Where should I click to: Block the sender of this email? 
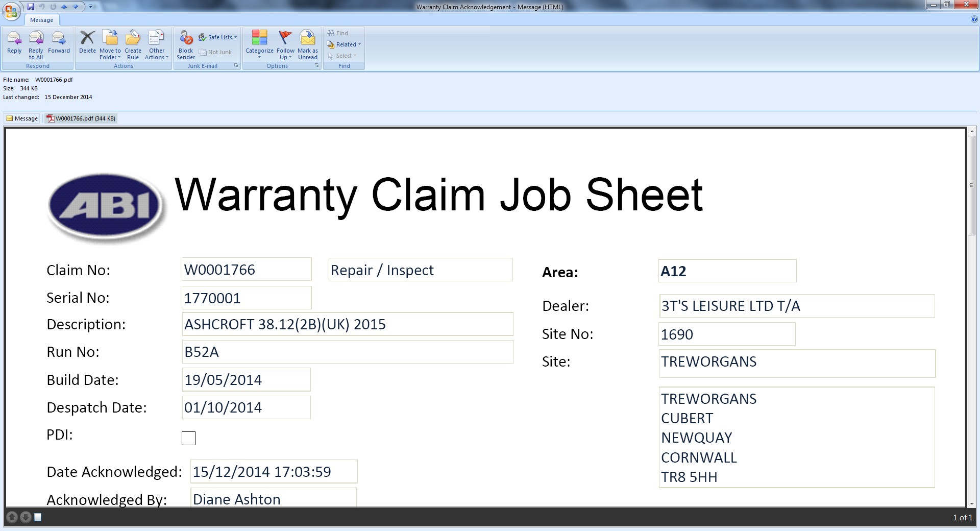click(186, 45)
